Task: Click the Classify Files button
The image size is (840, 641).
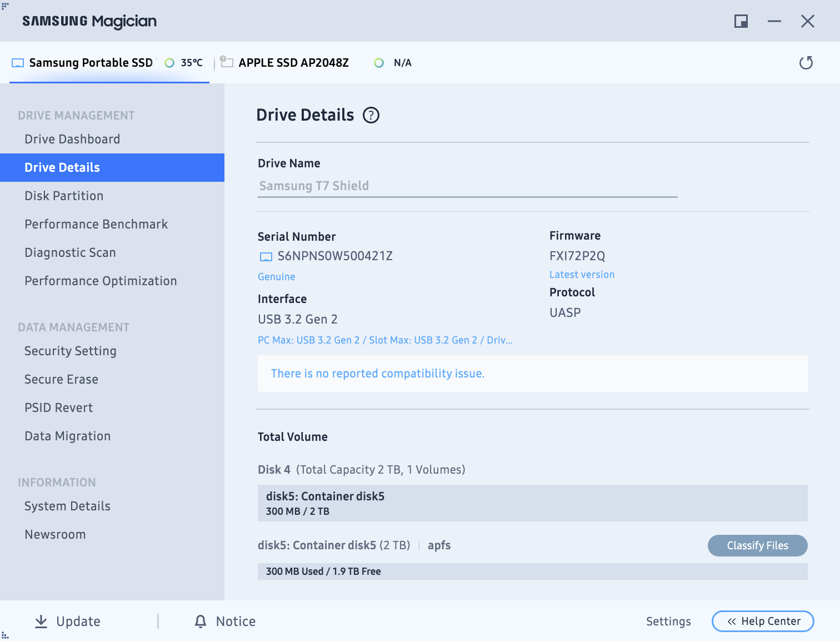Action: tap(757, 545)
